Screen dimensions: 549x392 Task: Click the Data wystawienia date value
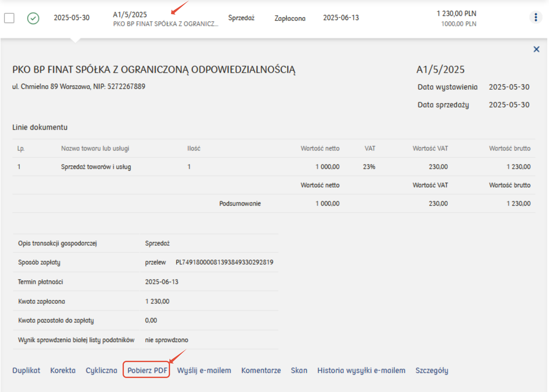click(509, 87)
